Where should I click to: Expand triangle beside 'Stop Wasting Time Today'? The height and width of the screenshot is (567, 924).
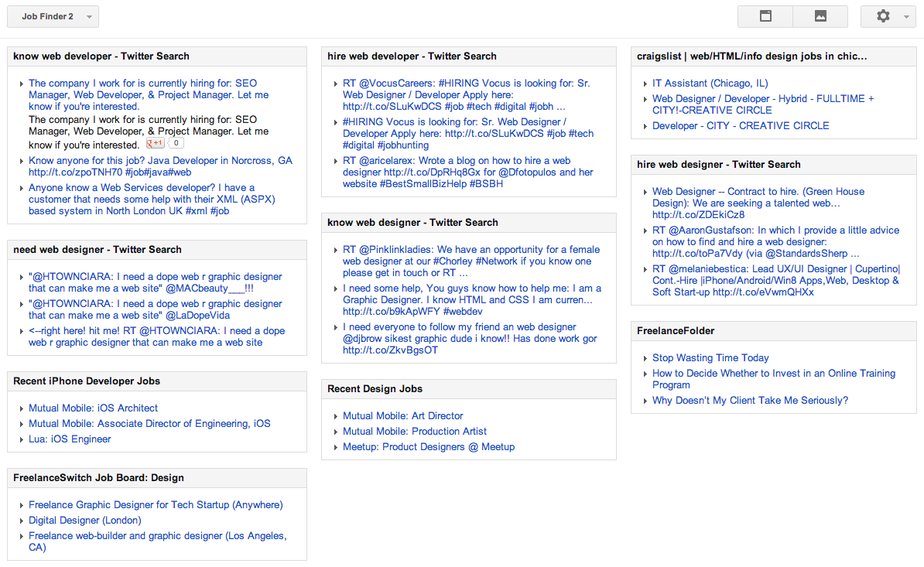pyautogui.click(x=645, y=359)
